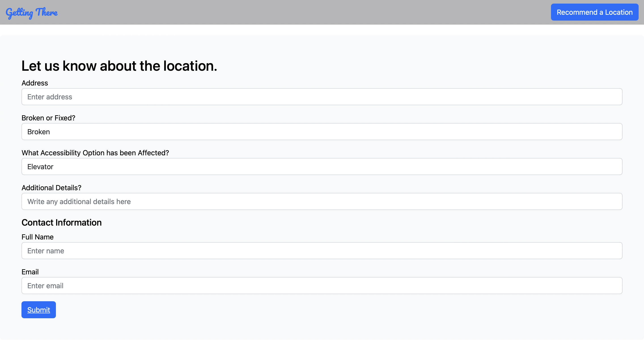Viewport: 644px width, 346px height.
Task: Click the Let us know heading
Action: [119, 66]
